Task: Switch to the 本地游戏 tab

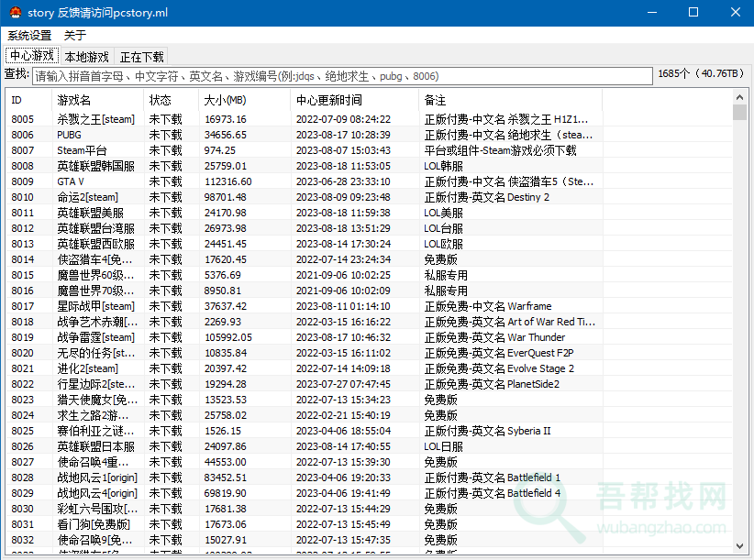Action: click(x=86, y=57)
